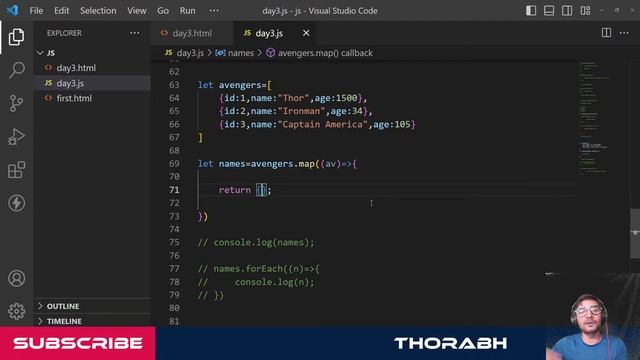This screenshot has width=640, height=360.
Task: Open the Edit menu
Action: tap(62, 11)
